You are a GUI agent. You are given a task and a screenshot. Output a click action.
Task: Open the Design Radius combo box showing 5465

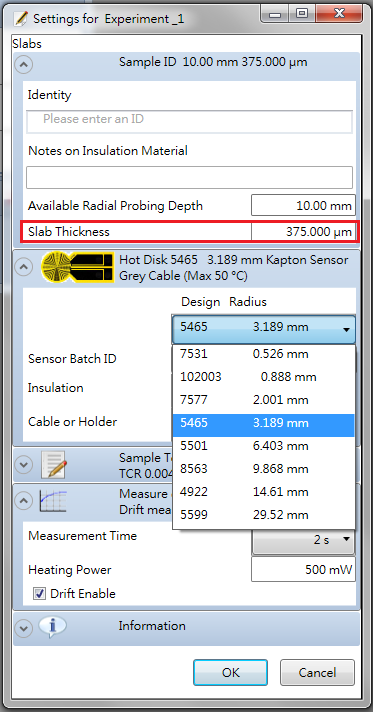[x=264, y=329]
